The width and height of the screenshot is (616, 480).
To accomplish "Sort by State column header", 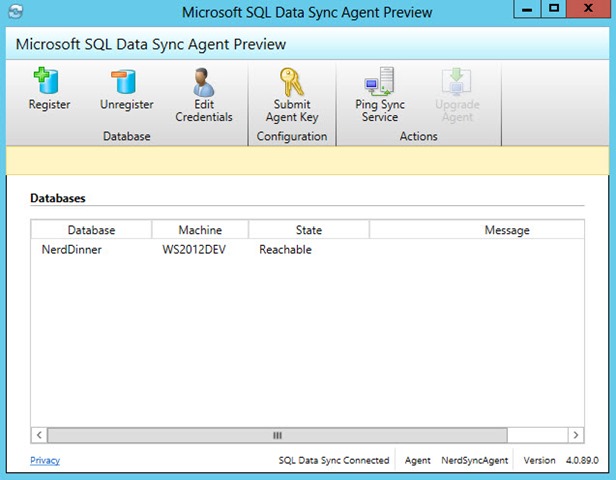I will tap(309, 229).
